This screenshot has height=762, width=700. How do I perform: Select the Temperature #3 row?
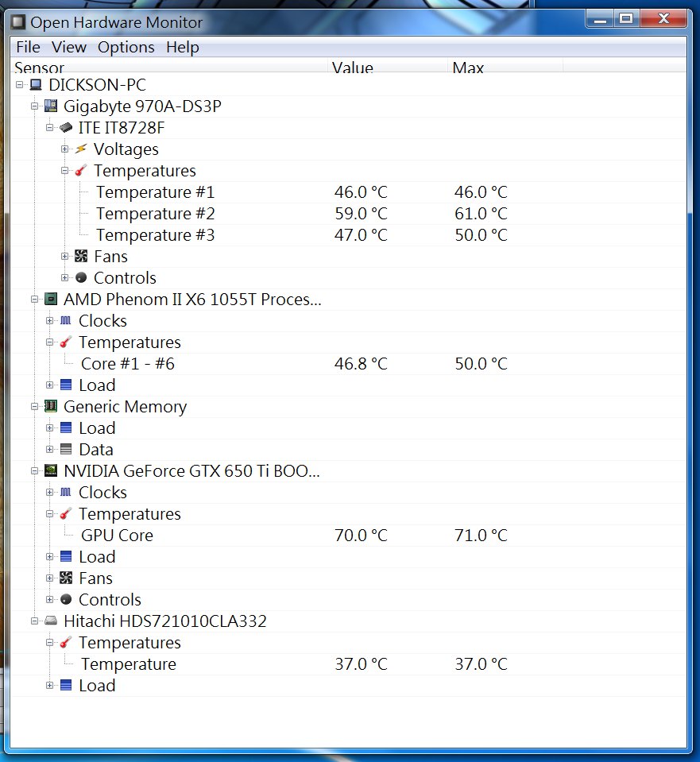348,234
